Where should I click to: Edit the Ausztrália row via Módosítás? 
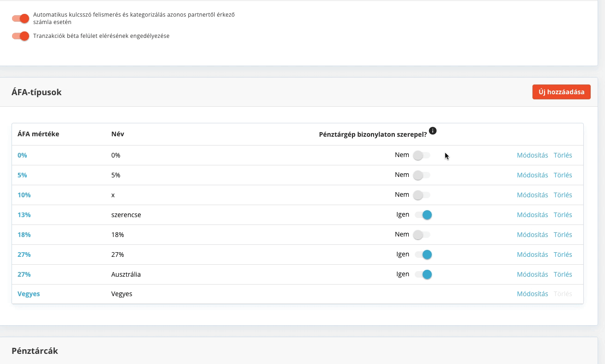click(532, 274)
